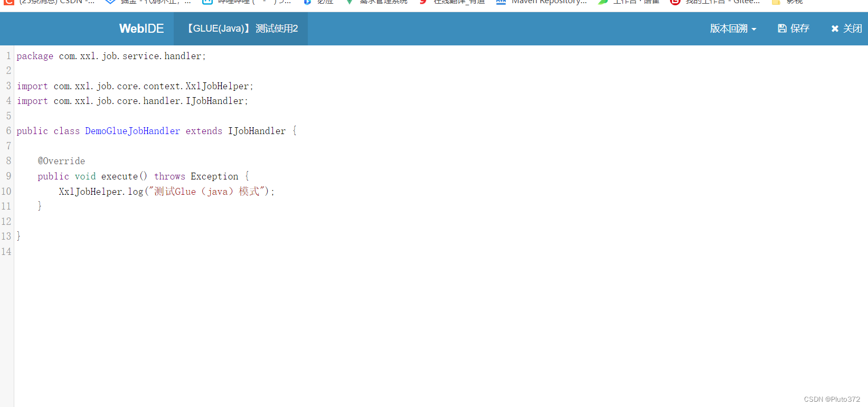This screenshot has height=407, width=868.
Task: Click the DemoGlueJobHandler class name
Action: 133,131
